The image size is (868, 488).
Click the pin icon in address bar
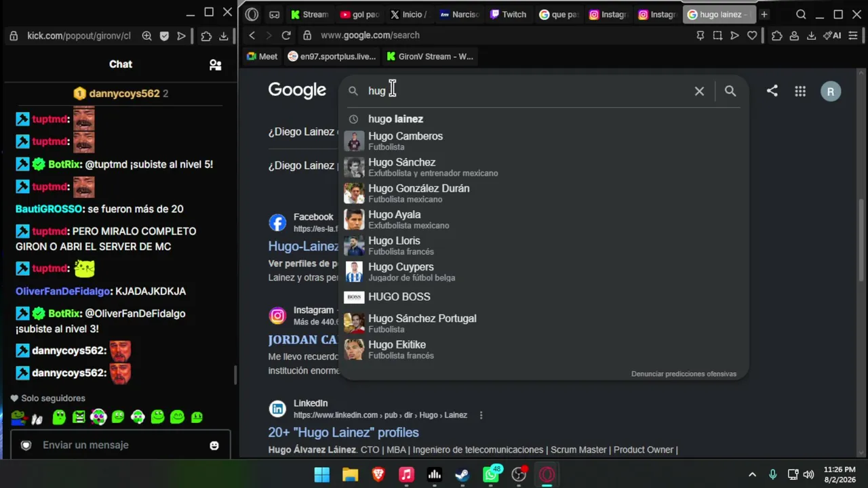[701, 35]
